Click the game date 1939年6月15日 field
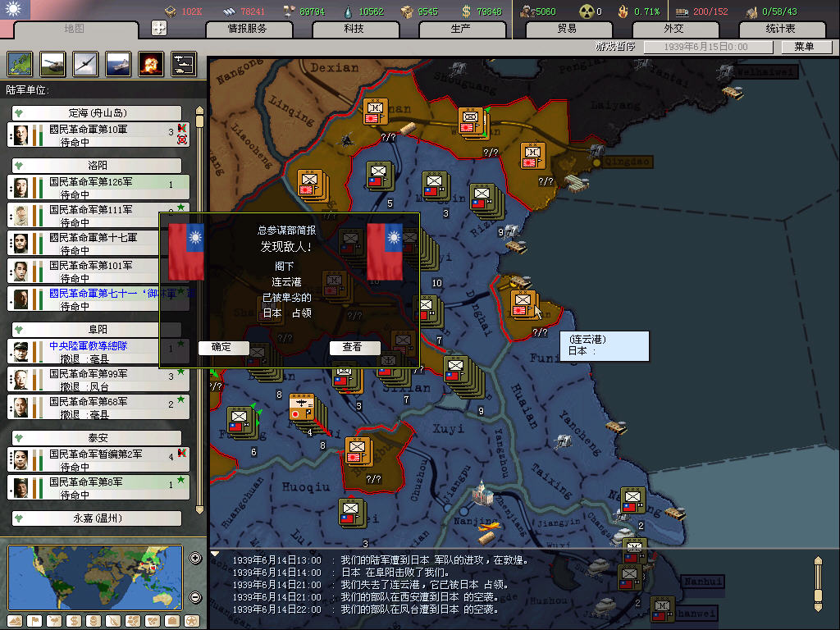Image resolution: width=840 pixels, height=630 pixels. tap(708, 47)
